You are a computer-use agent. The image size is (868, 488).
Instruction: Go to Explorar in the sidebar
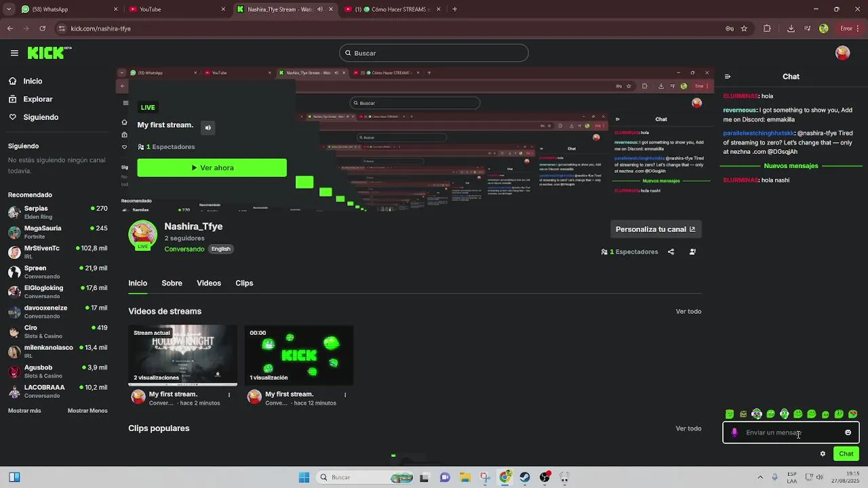[37, 99]
